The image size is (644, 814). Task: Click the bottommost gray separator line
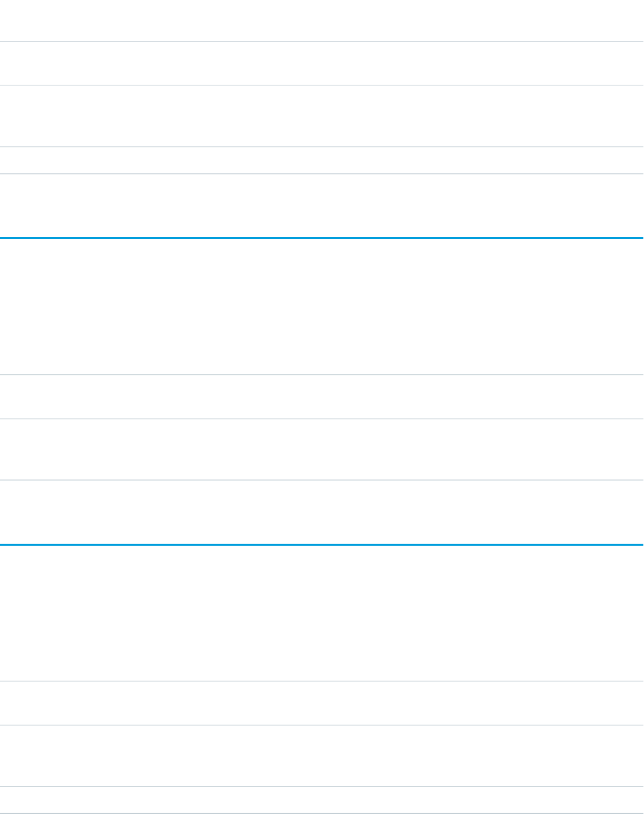tap(322, 813)
